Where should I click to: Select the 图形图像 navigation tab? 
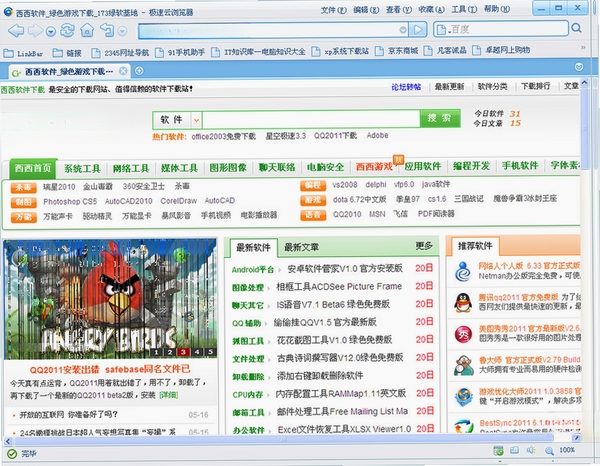tap(228, 168)
